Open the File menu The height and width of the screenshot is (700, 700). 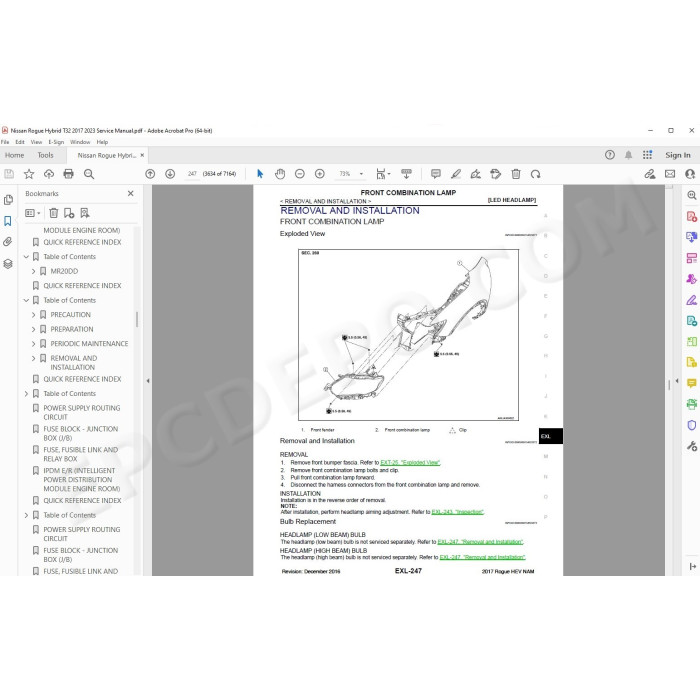coord(5,142)
